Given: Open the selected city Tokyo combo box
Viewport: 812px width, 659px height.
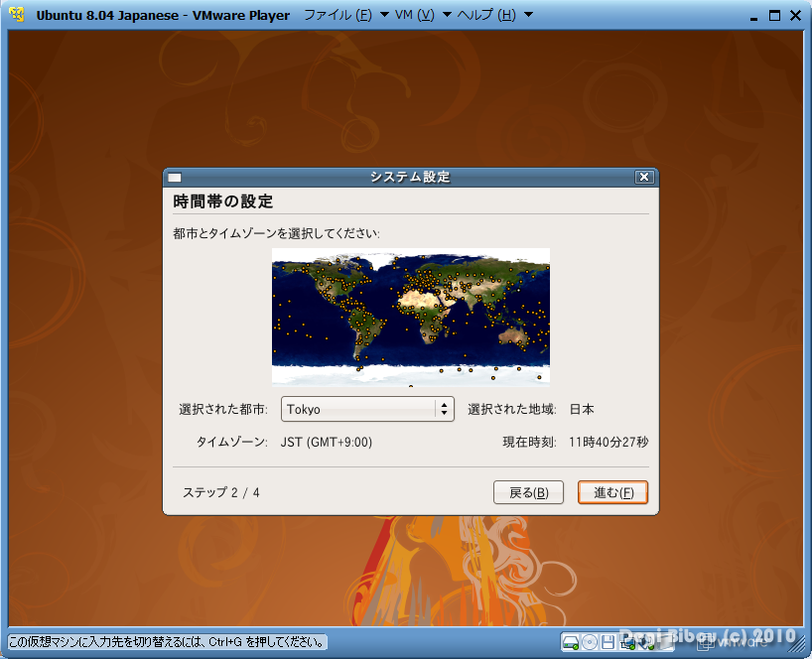Looking at the screenshot, I should (367, 409).
